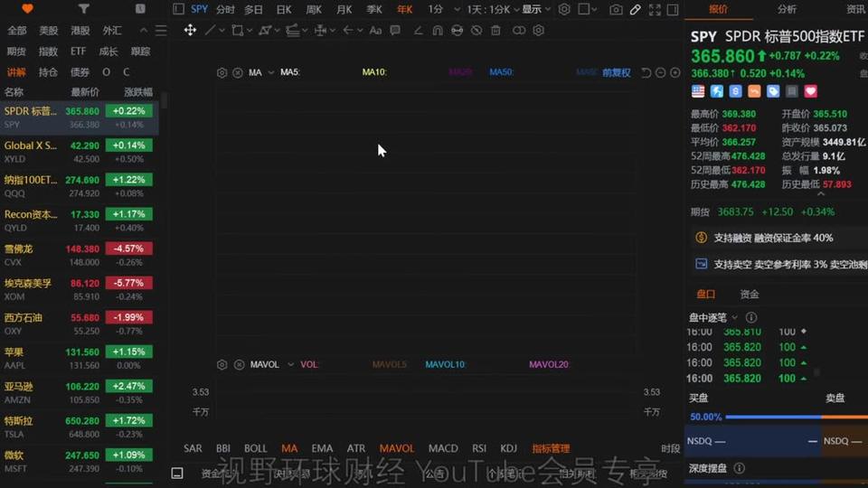Delete drawings with the trash icon
This screenshot has width=868, height=488.
495,31
